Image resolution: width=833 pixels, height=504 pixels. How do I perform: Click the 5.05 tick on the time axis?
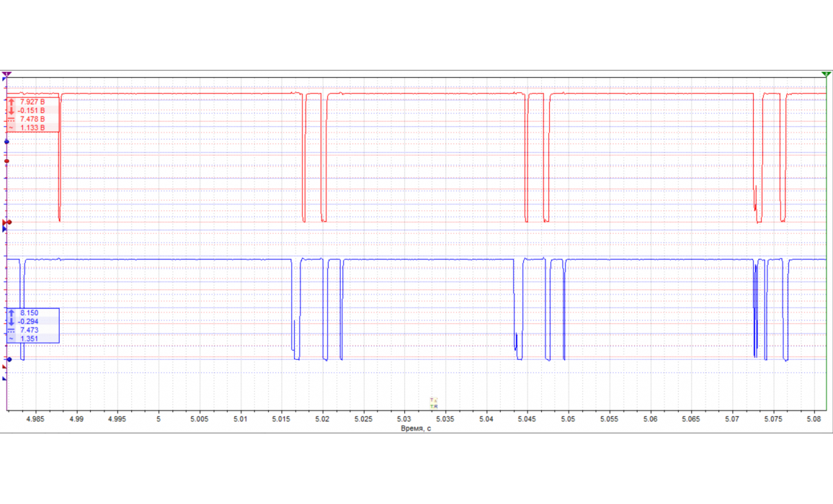point(569,418)
